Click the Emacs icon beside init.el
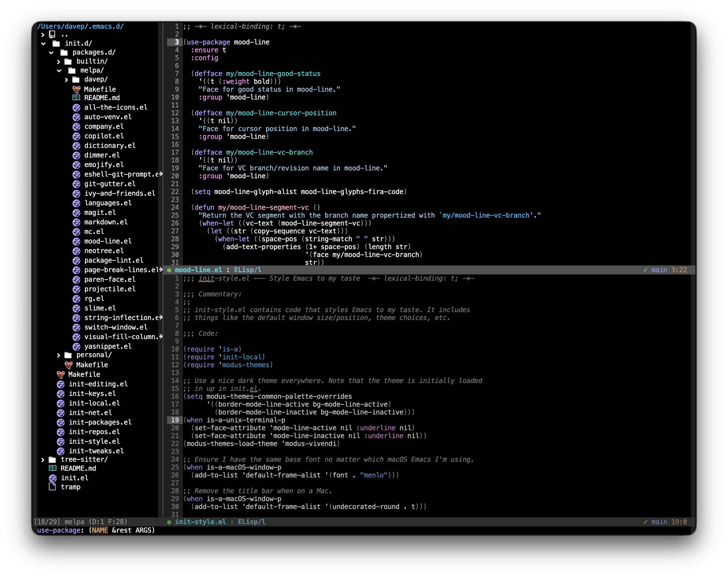Image resolution: width=728 pixels, height=577 pixels. (53, 478)
